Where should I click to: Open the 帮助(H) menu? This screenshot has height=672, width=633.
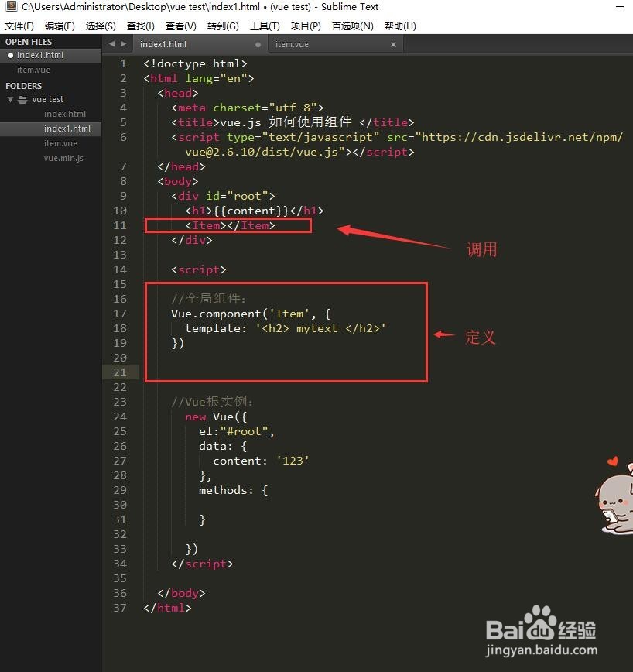(399, 25)
